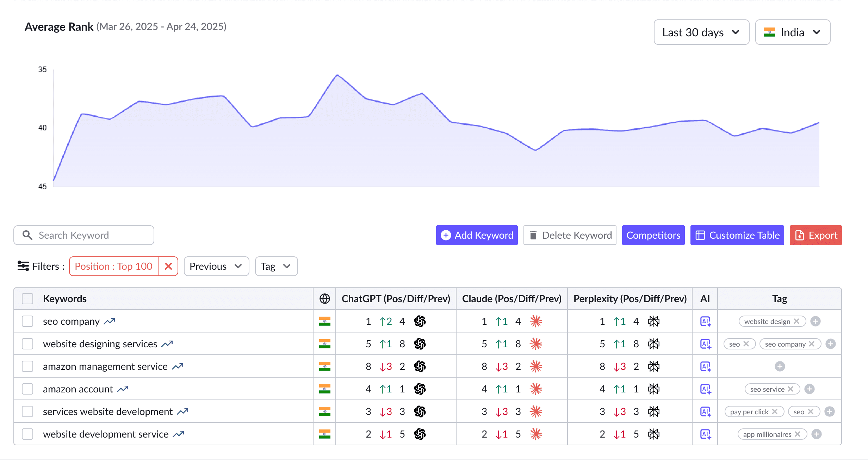Screen dimensions: 868x476
Task: Expand the India country selector
Action: click(793, 32)
